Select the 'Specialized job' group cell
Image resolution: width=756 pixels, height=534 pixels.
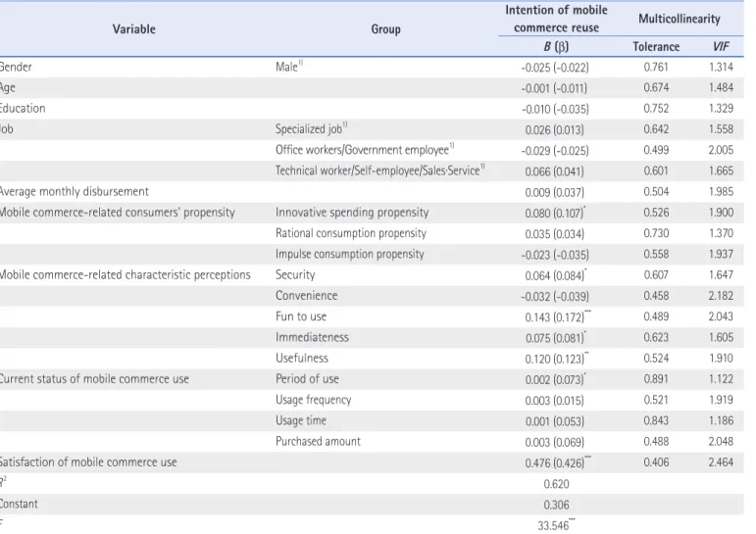[312, 129]
